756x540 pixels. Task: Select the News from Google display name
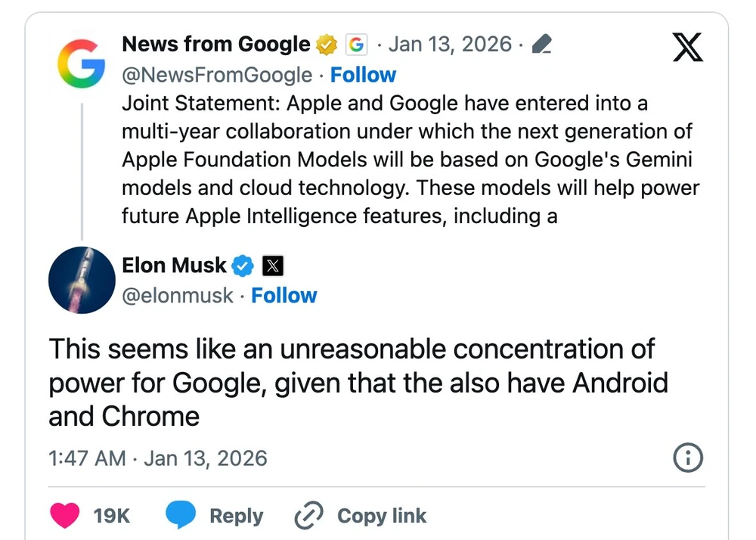[215, 44]
